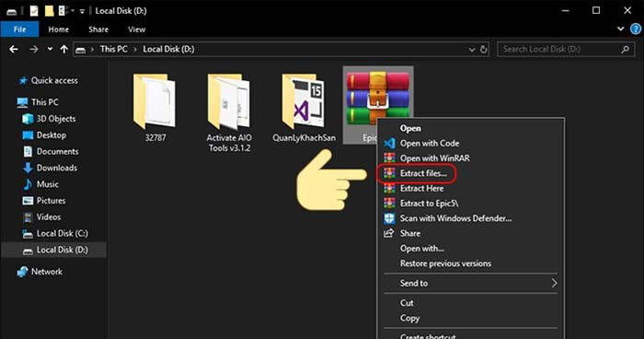
Task: Click the This PC monitor icon
Action: [x=23, y=102]
